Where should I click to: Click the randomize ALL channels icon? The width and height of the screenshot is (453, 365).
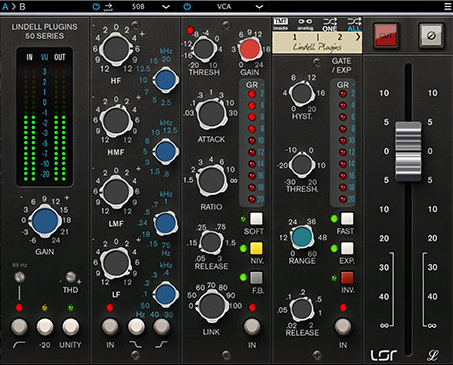click(354, 25)
